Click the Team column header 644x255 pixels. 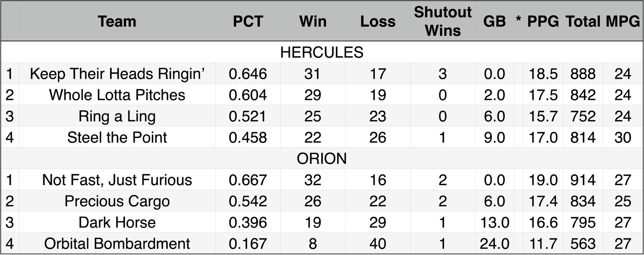[117, 21]
